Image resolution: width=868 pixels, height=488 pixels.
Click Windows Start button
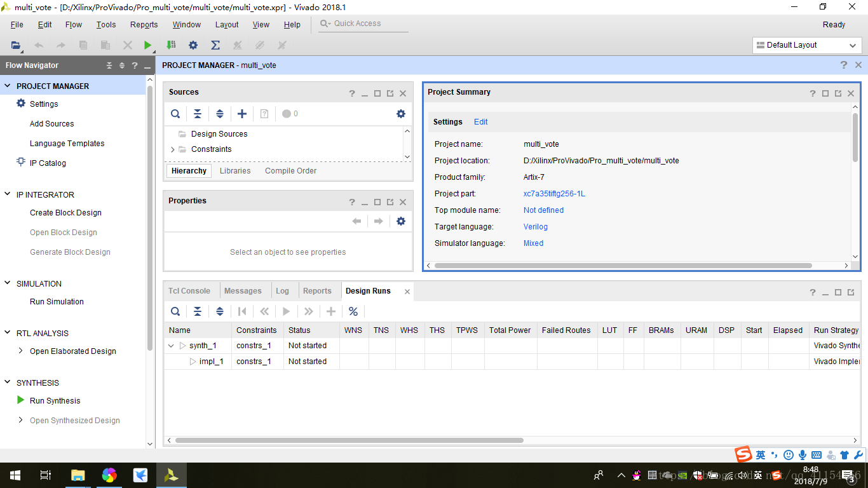(x=15, y=475)
